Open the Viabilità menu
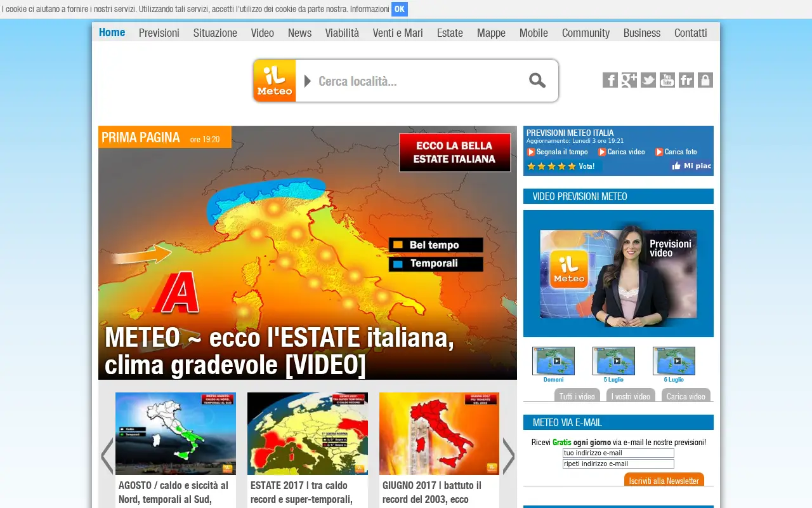Screen dimensions: 812x508 [x=342, y=33]
